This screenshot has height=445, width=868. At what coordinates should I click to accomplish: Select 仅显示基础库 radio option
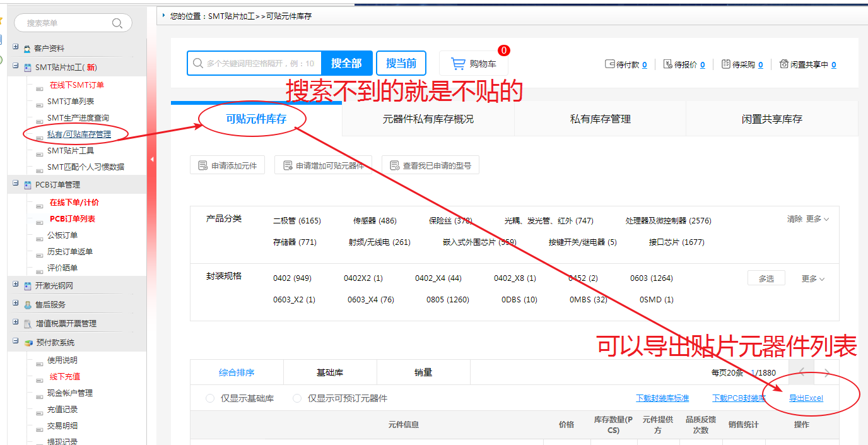coord(210,398)
